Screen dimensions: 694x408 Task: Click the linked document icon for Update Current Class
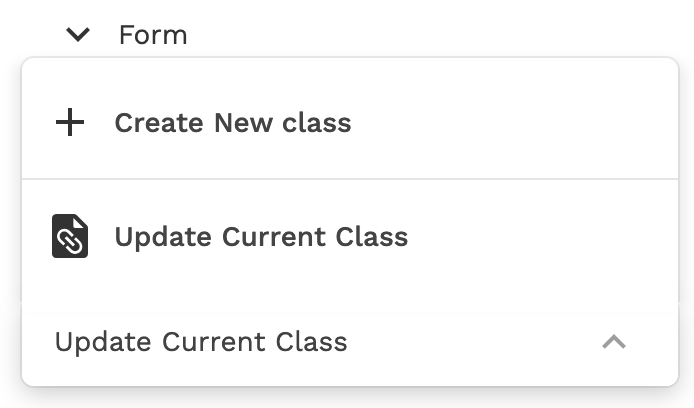point(70,237)
